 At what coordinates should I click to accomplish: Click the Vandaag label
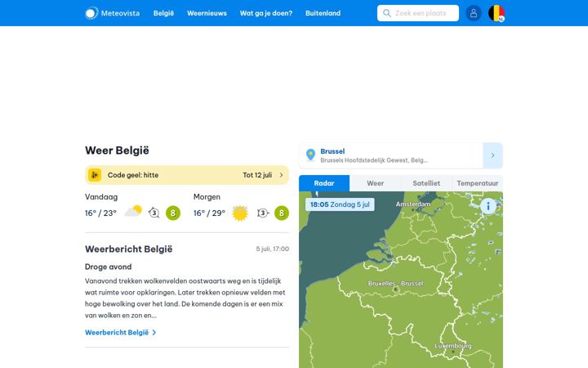point(101,197)
